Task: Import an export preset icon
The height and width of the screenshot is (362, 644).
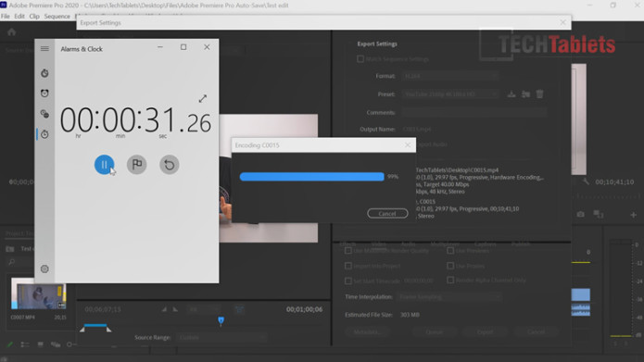Action: 525,94
